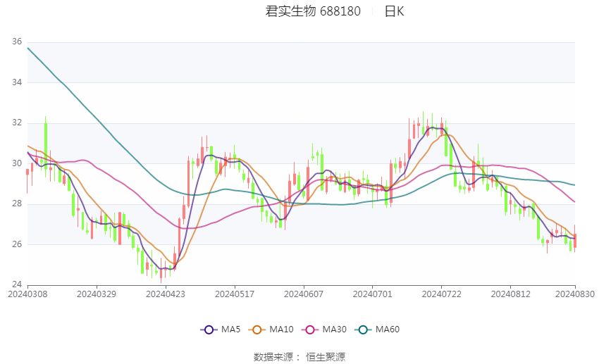Image resolution: width=599 pixels, height=364 pixels.
Task: Click x-axis date label 20240517
Action: pyautogui.click(x=235, y=294)
